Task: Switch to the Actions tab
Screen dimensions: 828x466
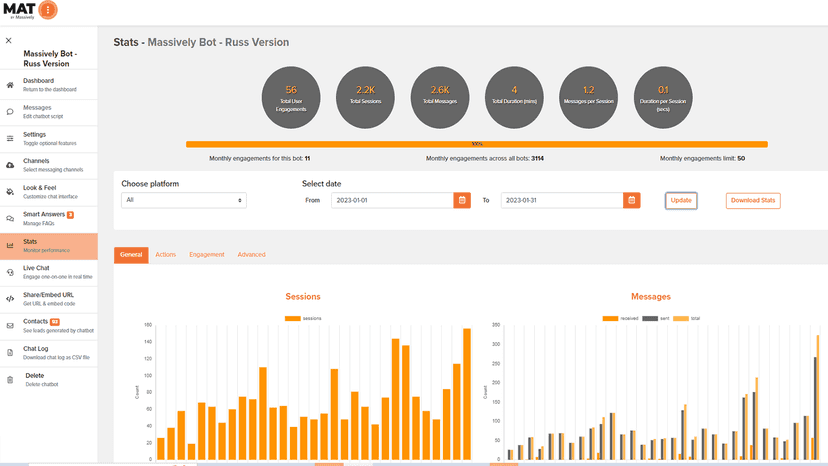Action: click(165, 255)
